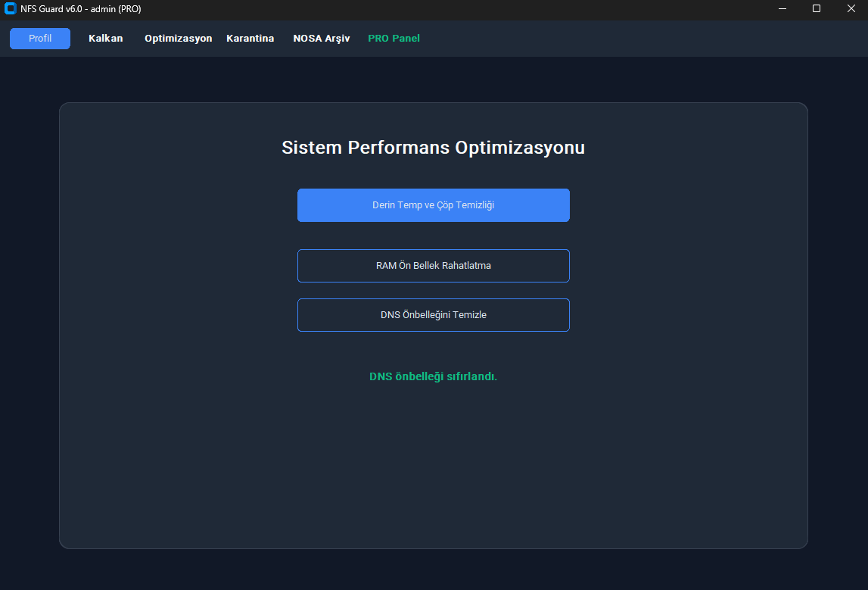
Task: Show the PRO Panel tab
Action: pos(394,38)
